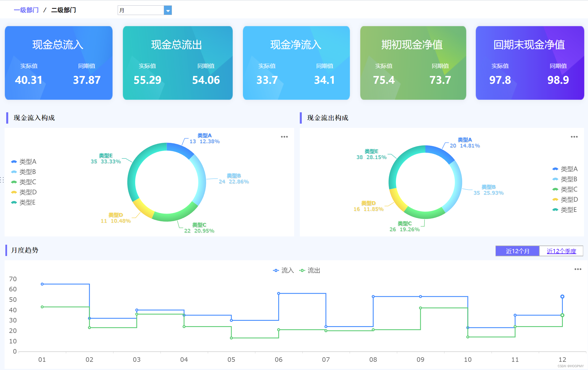Switch to 近12个月 tab
The height and width of the screenshot is (370, 588).
point(517,251)
